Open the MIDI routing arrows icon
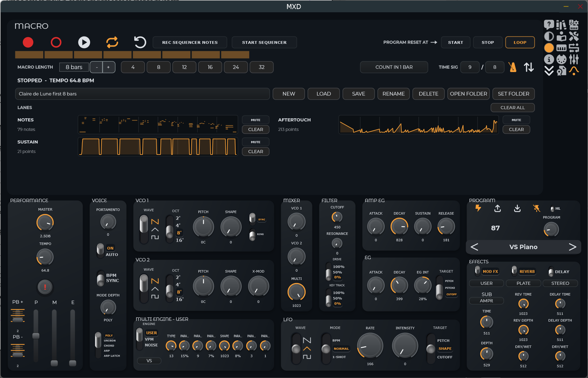588x378 pixels. [x=574, y=48]
